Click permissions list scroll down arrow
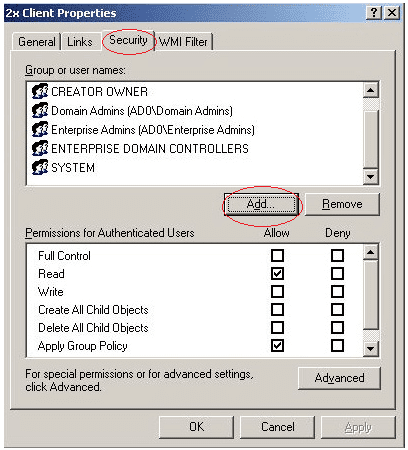 [371, 349]
